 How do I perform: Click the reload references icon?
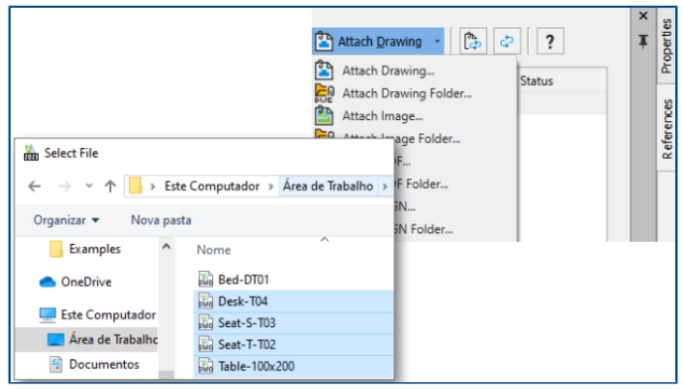[x=473, y=41]
